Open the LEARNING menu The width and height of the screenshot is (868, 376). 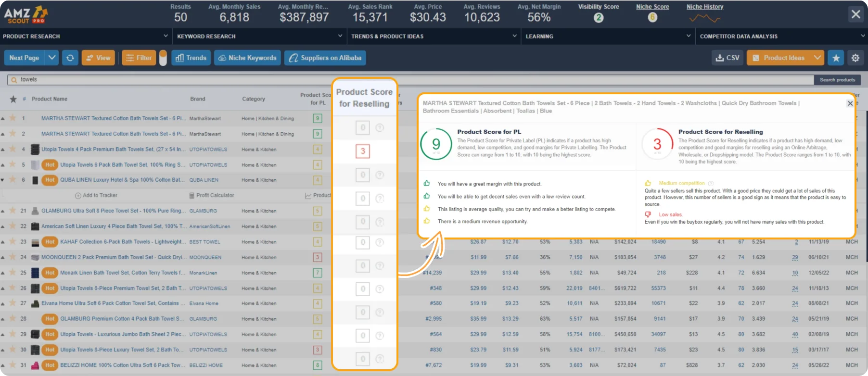pos(608,36)
